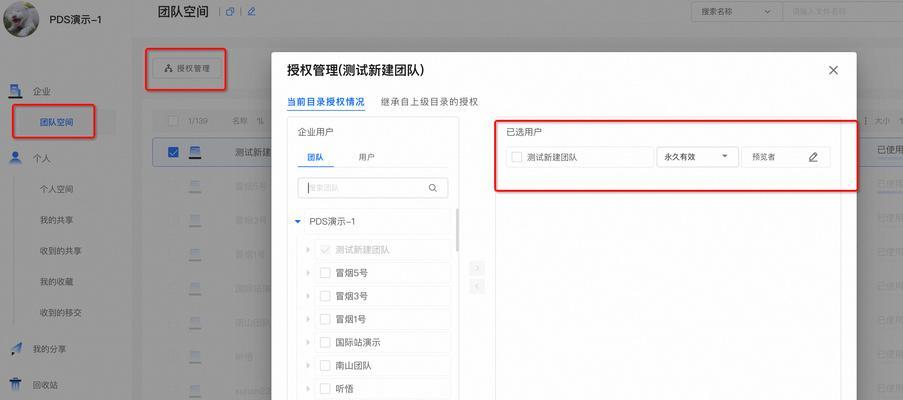The width and height of the screenshot is (903, 400).
Task: Click the 我的分享 label in the sidebar
Action: [x=49, y=349]
